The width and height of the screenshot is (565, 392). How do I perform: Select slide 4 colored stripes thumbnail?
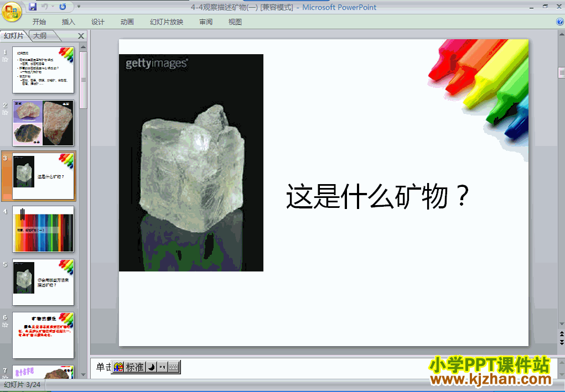pyautogui.click(x=43, y=229)
